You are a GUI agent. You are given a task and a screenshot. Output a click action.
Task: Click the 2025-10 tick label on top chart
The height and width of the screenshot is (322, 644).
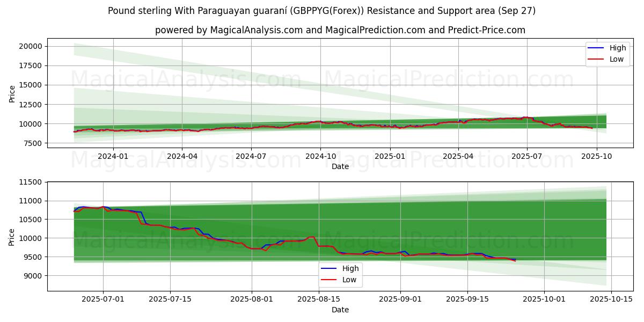596,156
